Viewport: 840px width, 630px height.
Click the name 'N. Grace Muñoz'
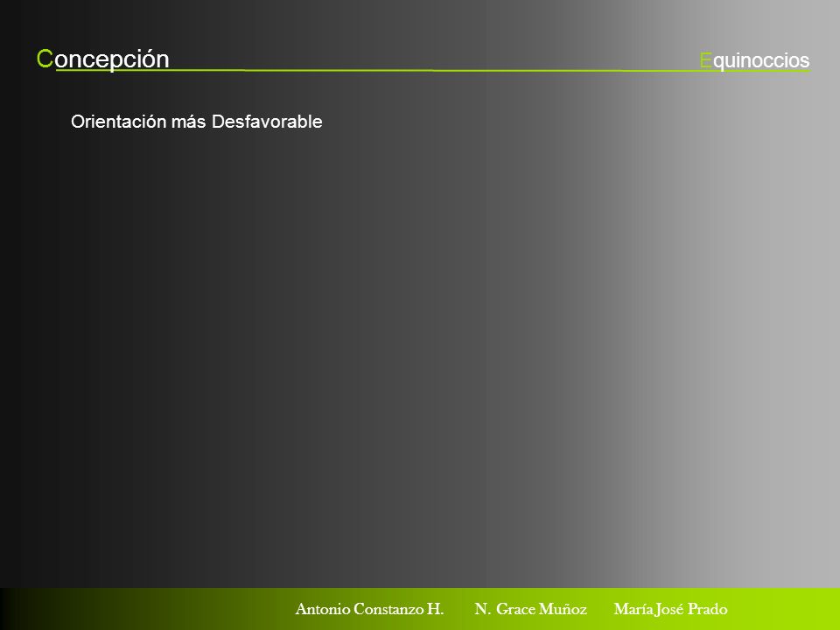(x=531, y=609)
